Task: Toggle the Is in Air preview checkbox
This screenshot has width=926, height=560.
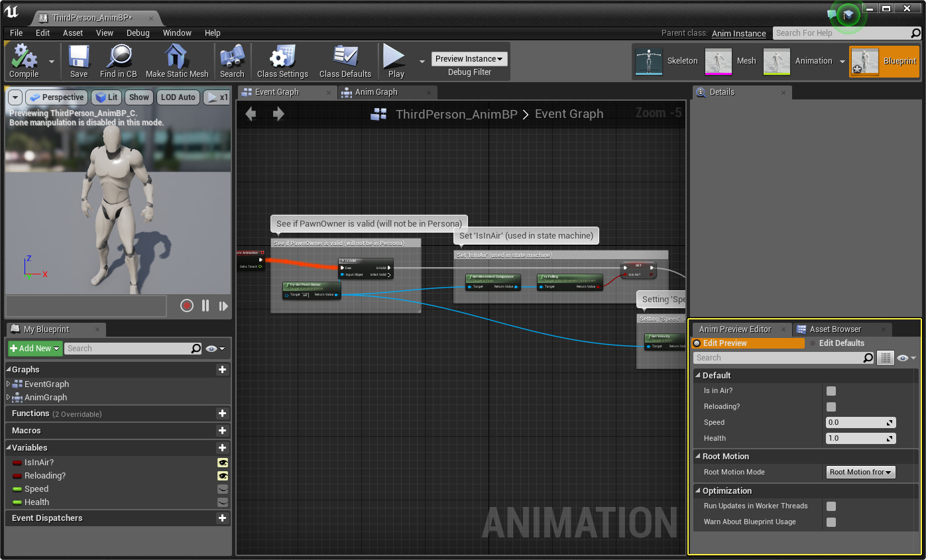Action: pyautogui.click(x=831, y=391)
